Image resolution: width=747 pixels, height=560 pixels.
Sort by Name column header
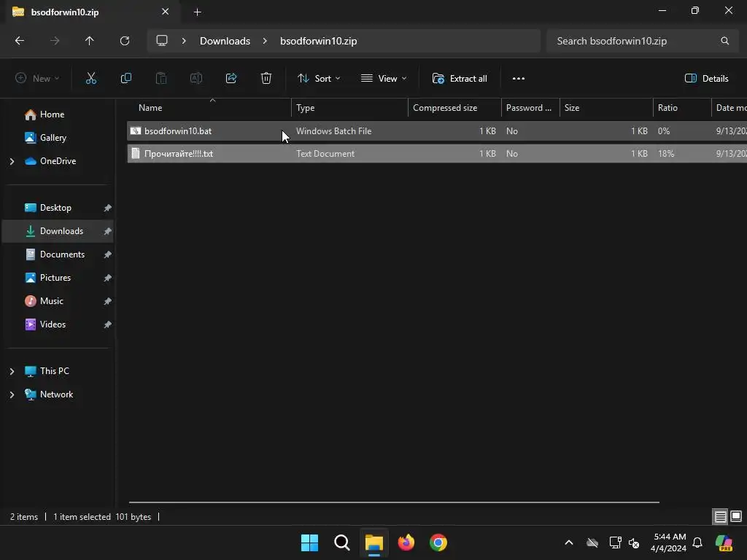(x=209, y=108)
